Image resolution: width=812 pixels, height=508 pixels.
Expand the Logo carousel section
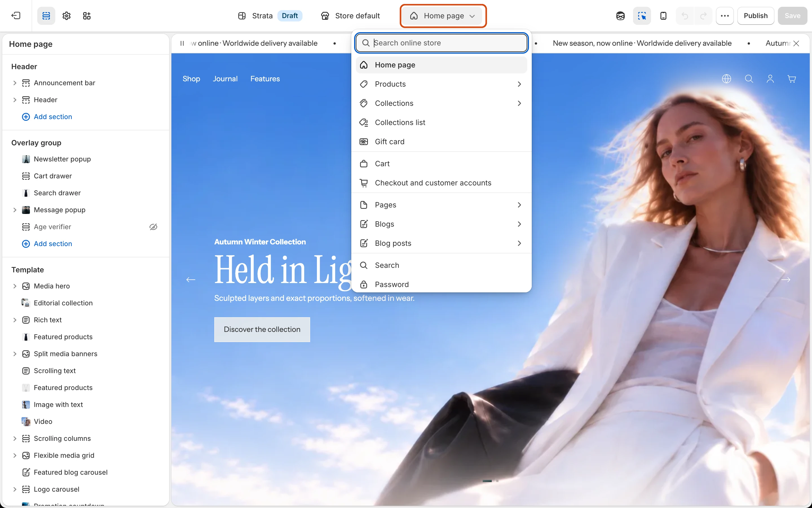(15, 489)
